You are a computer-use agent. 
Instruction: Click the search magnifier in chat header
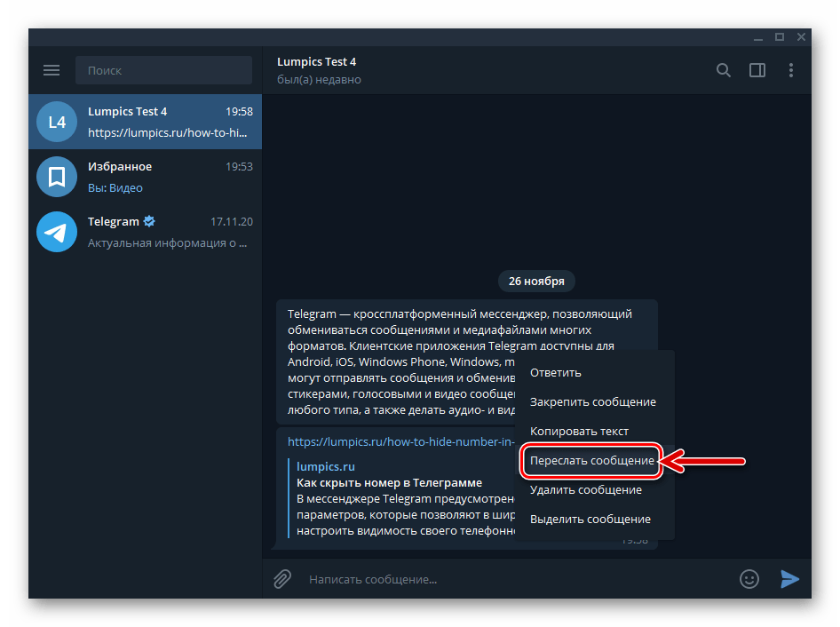coord(723,70)
